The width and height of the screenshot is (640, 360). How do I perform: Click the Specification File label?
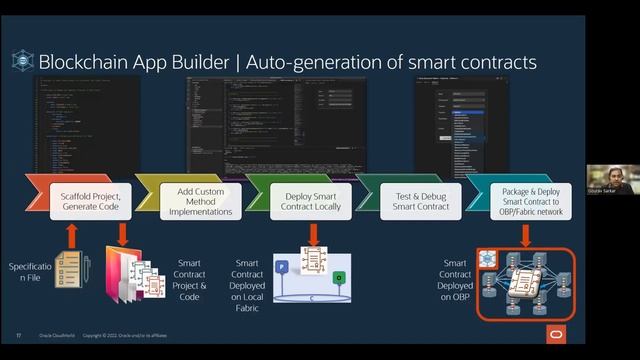point(30,272)
